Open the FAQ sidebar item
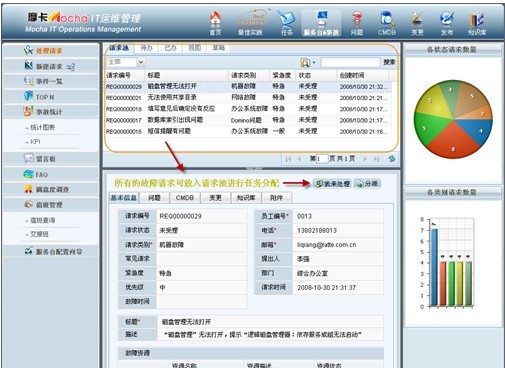505x368 pixels. (x=50, y=174)
